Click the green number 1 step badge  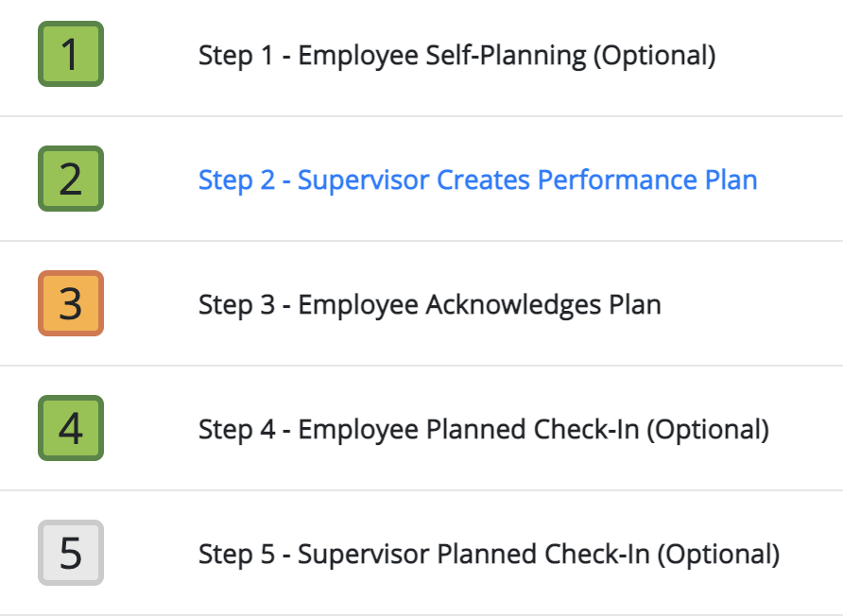[x=71, y=54]
